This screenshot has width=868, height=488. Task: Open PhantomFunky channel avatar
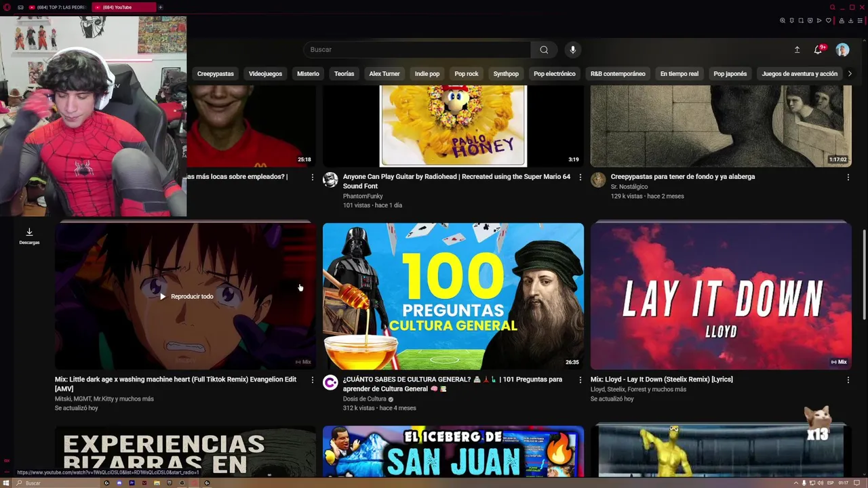click(330, 180)
